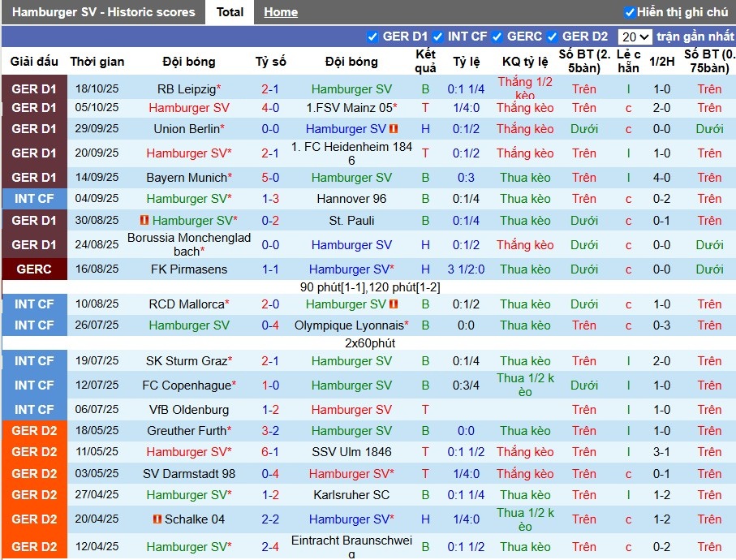Uncheck the INT CF filter checkbox
This screenshot has width=736, height=560.
pos(437,37)
